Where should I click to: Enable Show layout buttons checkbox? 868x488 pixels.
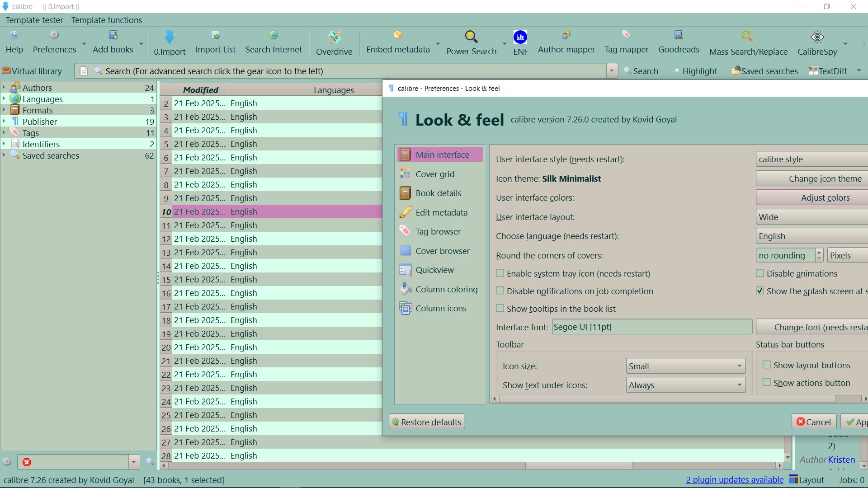coord(767,365)
